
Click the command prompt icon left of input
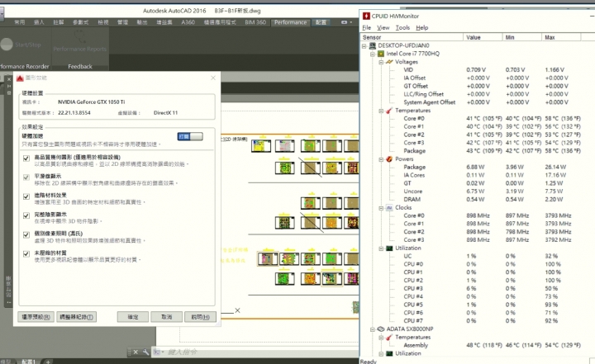coord(157,352)
